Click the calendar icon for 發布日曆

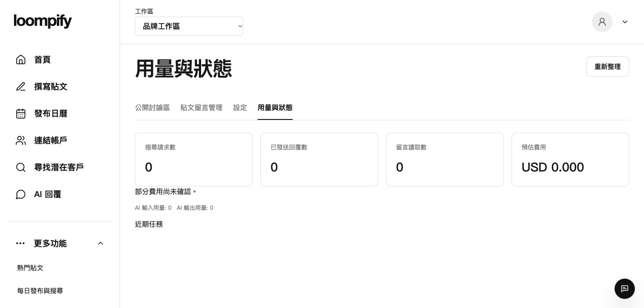tap(21, 114)
